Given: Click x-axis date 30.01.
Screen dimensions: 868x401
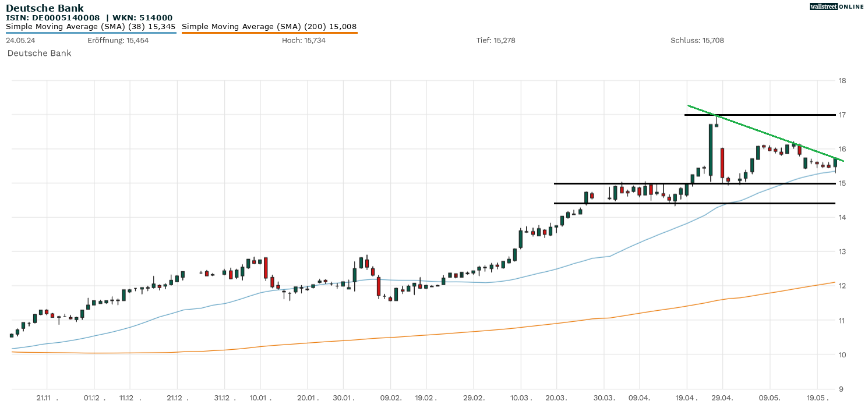Looking at the screenshot, I should tap(344, 398).
